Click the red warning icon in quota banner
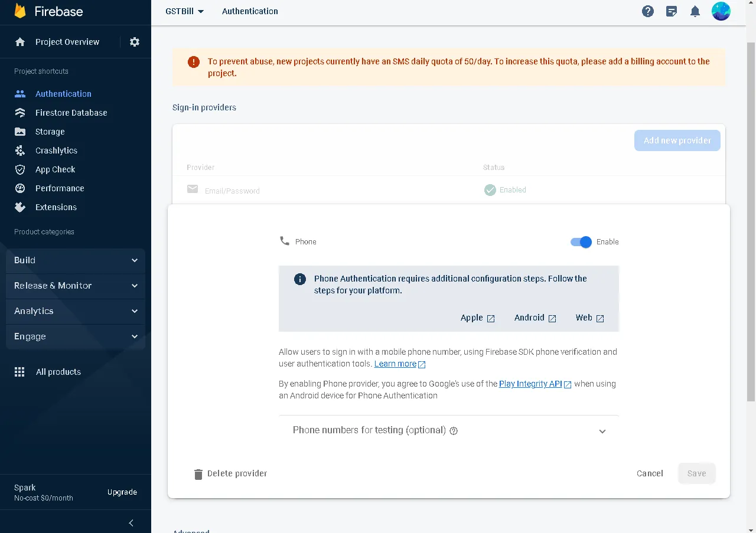This screenshot has width=756, height=533. (x=194, y=61)
